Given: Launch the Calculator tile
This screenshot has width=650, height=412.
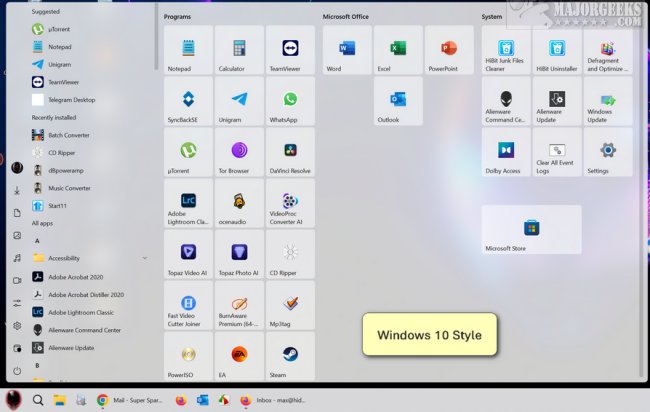Looking at the screenshot, I should coord(239,50).
